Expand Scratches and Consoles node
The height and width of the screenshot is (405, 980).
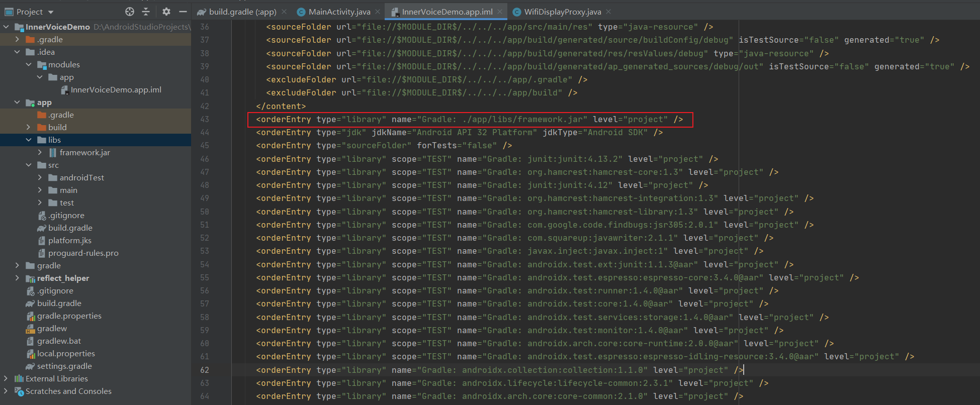[6, 391]
